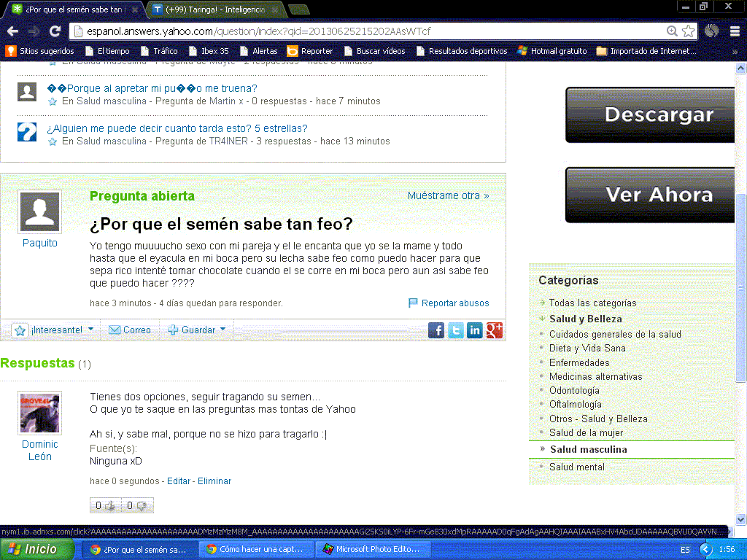
Task: Click the page vertical scrollbar thumb
Action: pos(740,288)
